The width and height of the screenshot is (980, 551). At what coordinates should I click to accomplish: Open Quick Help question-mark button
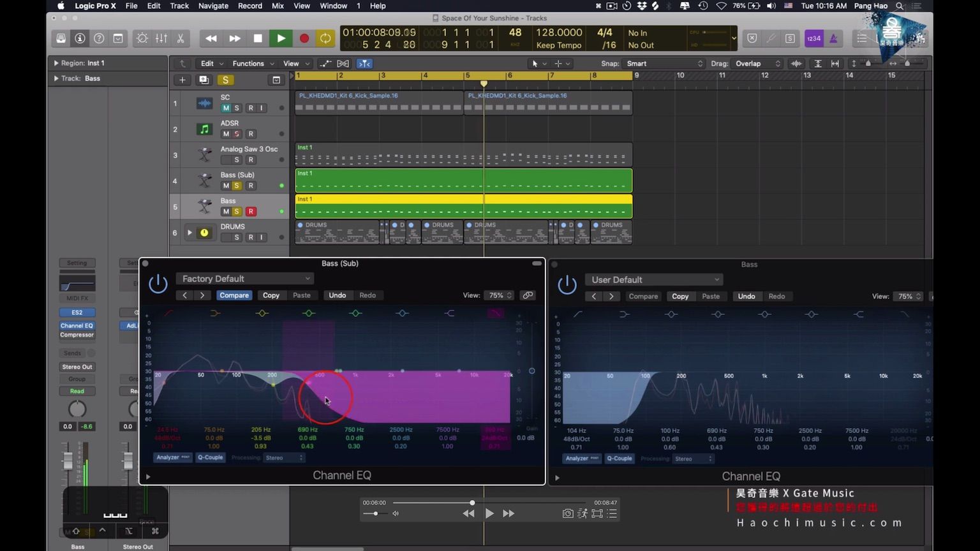99,38
